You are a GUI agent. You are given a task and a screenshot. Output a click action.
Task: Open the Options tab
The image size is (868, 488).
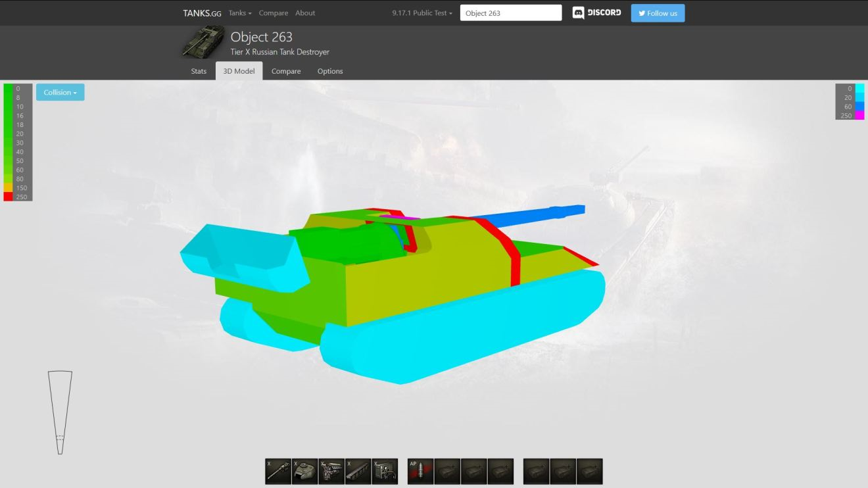(330, 71)
